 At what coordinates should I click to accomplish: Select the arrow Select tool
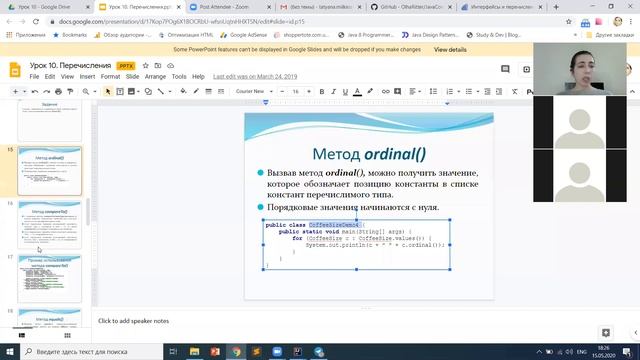click(x=108, y=92)
